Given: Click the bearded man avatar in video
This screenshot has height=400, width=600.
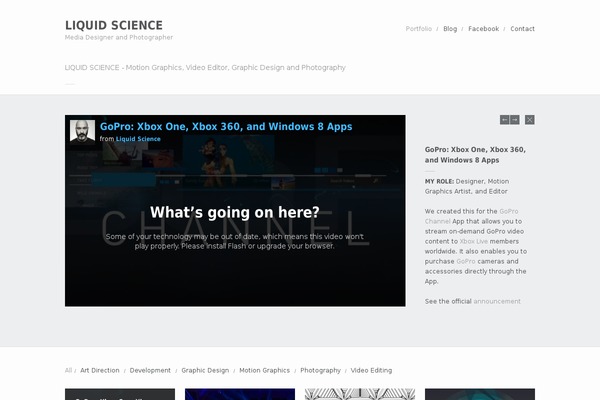Looking at the screenshot, I should pos(82,132).
